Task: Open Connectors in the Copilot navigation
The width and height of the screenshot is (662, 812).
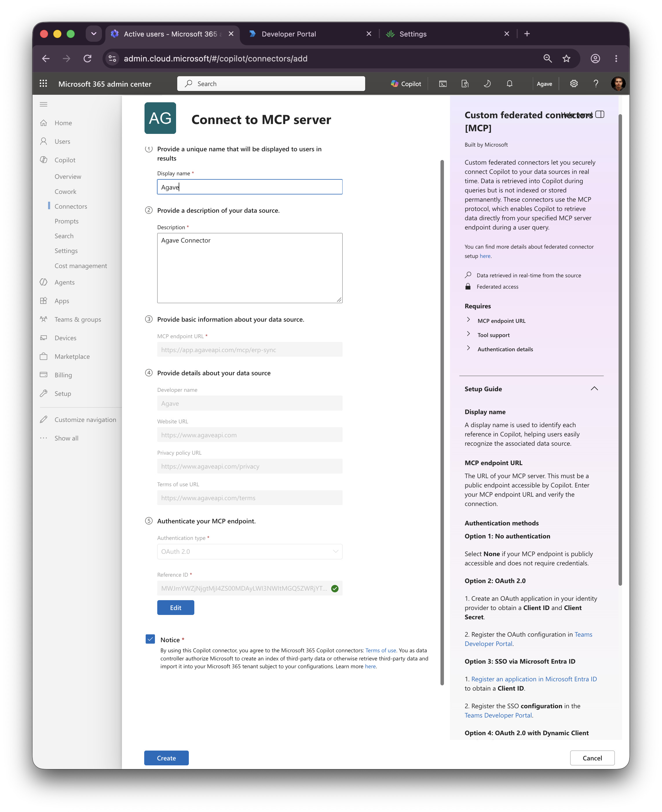Action: click(71, 206)
